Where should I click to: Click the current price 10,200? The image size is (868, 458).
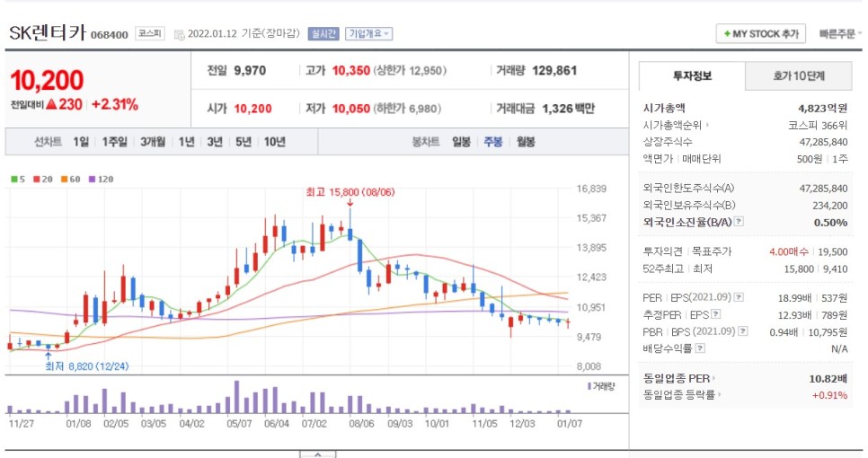tap(47, 80)
